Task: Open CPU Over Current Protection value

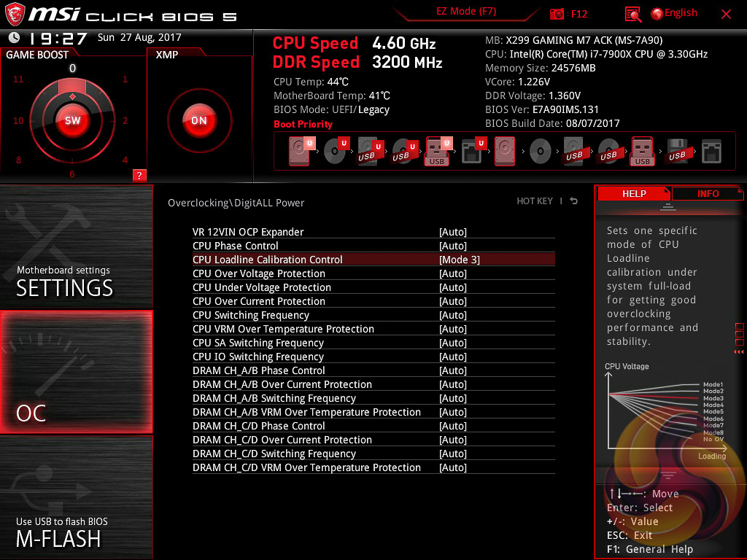Action: click(452, 301)
